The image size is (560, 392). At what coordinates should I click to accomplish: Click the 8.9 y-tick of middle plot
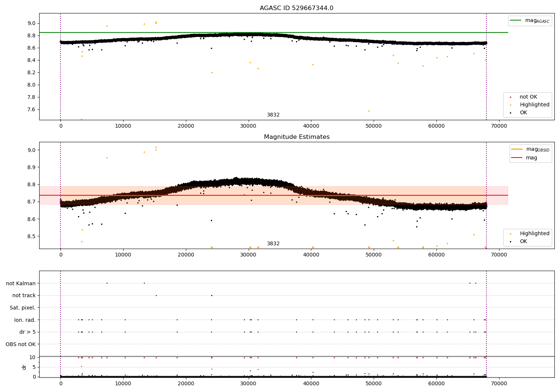click(31, 167)
